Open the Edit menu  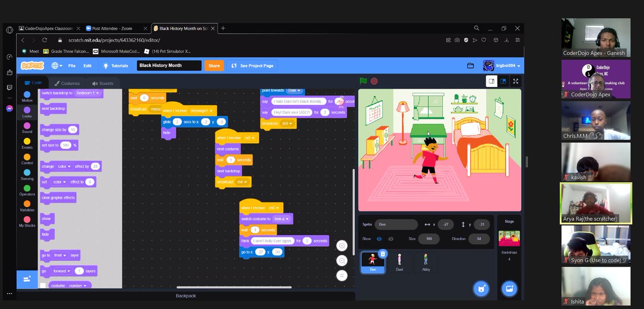(x=87, y=65)
